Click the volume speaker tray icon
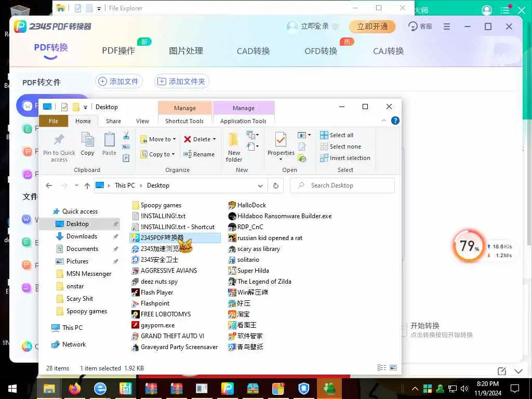This screenshot has width=532, height=399. tap(464, 389)
